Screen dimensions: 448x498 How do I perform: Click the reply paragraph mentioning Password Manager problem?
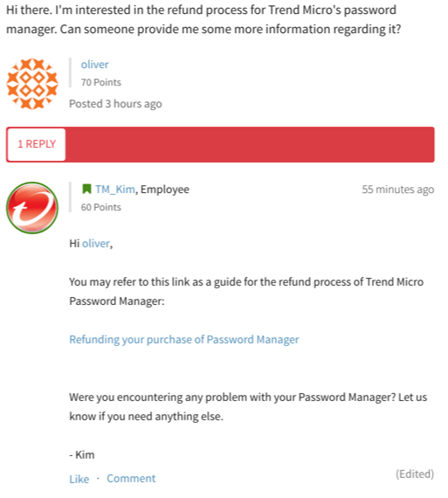tap(248, 407)
